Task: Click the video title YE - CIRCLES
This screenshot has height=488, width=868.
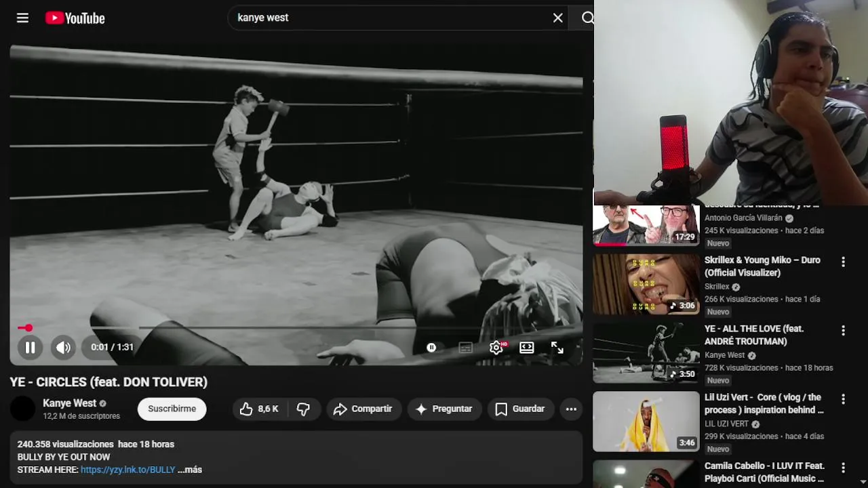Action: [x=108, y=382]
